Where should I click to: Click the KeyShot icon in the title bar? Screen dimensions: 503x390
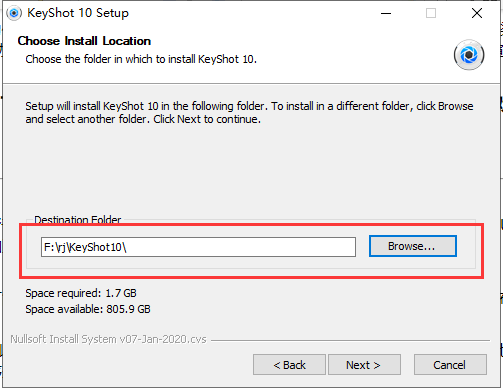(x=14, y=13)
